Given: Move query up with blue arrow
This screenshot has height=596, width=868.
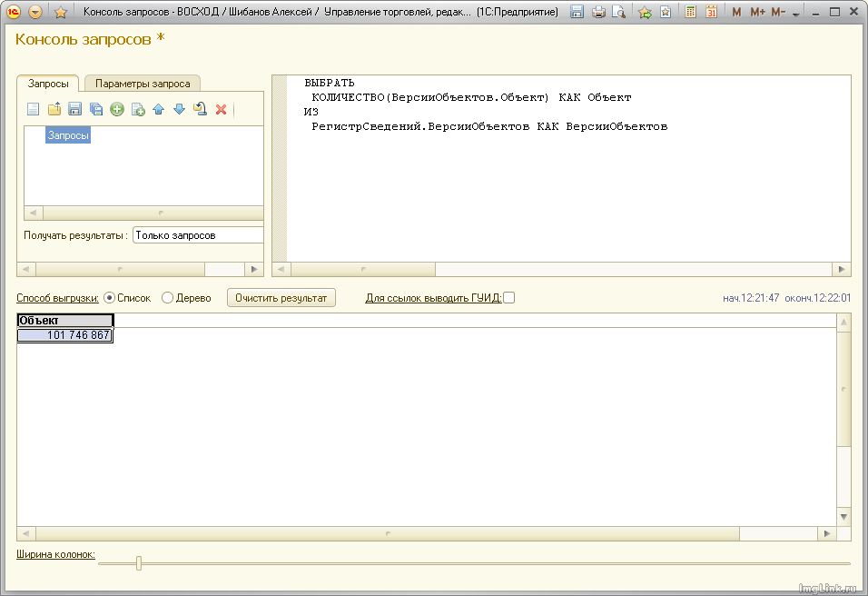Looking at the screenshot, I should pos(158,109).
